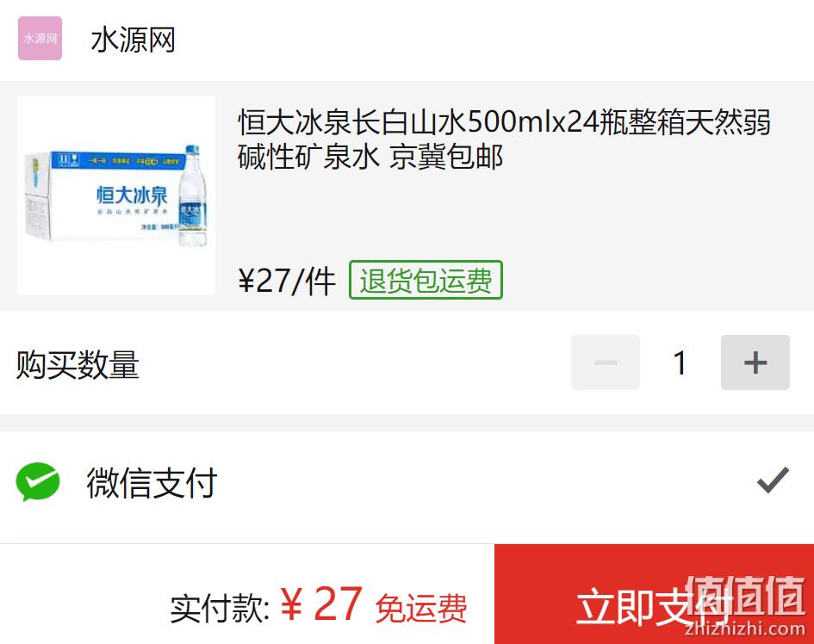Open the zhizhizhi.com watermark link
This screenshot has height=644, width=814.
tap(745, 629)
